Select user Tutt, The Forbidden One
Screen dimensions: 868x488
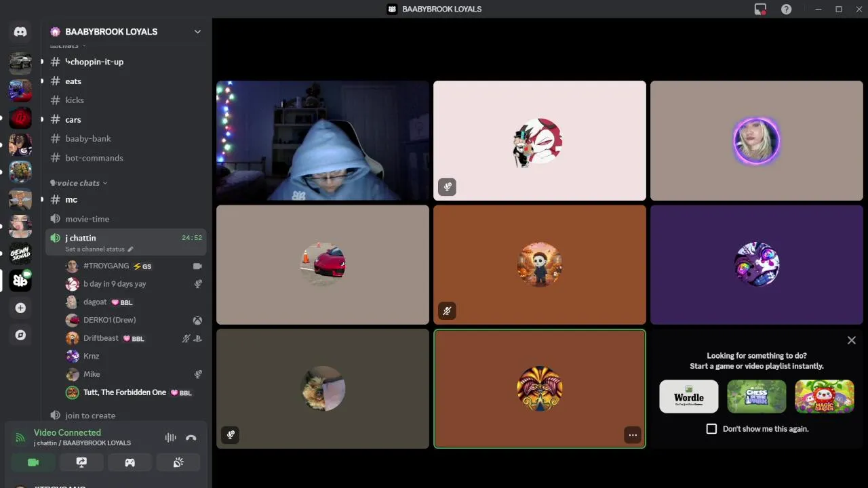134,392
